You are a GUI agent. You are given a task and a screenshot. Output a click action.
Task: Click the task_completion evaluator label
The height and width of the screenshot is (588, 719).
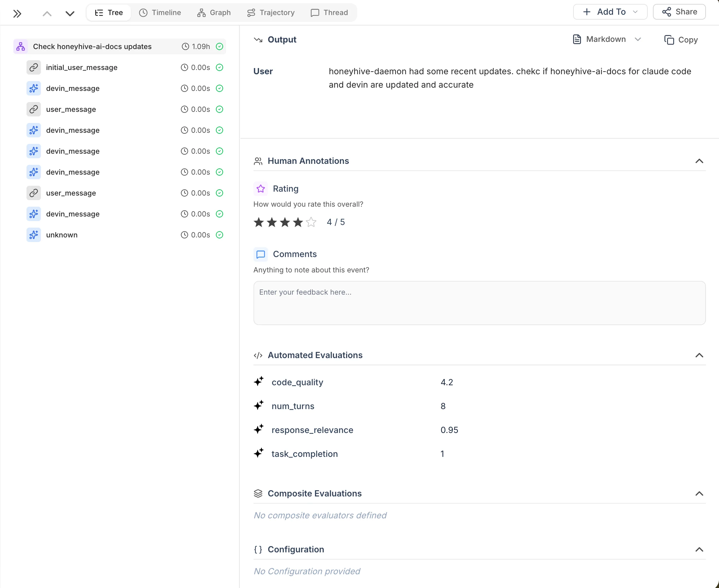click(305, 454)
